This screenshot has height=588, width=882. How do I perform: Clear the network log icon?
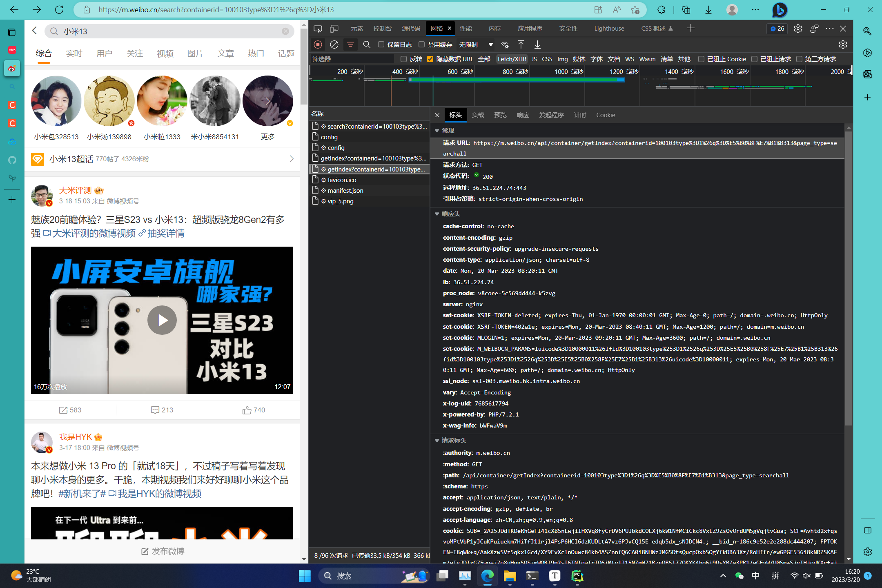pos(334,45)
